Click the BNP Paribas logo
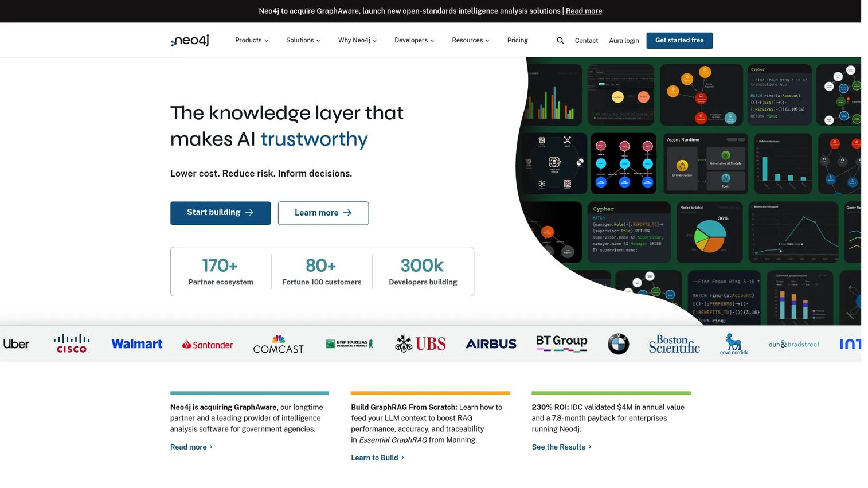This screenshot has height=488, width=868. [x=350, y=344]
